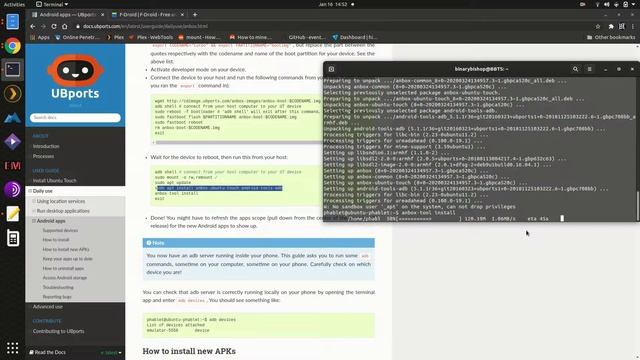Open the Troubleshooting sidebar link
This screenshot has height=360, width=640.
click(58, 287)
